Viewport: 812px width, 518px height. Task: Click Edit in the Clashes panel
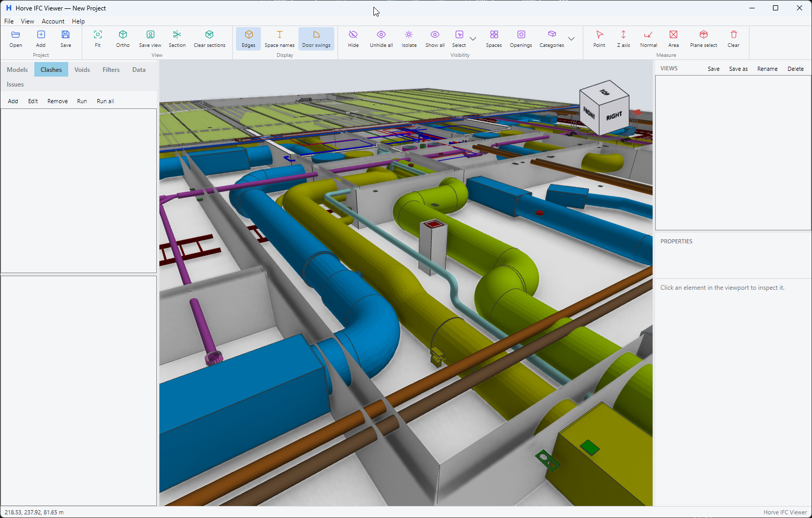coord(33,101)
